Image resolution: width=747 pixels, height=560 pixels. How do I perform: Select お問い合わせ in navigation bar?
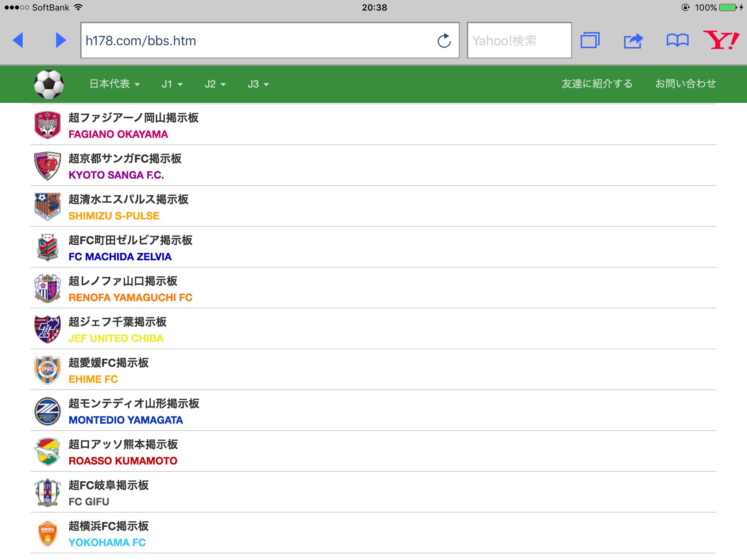(x=685, y=84)
